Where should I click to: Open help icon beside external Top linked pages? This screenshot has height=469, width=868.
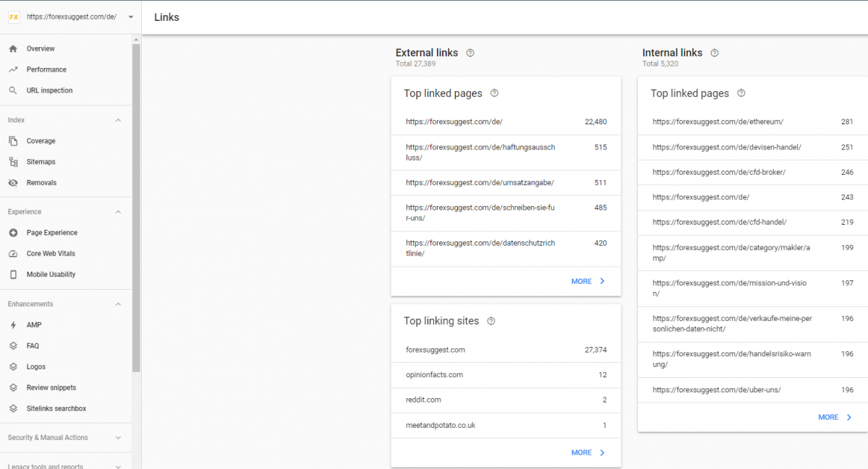[495, 93]
